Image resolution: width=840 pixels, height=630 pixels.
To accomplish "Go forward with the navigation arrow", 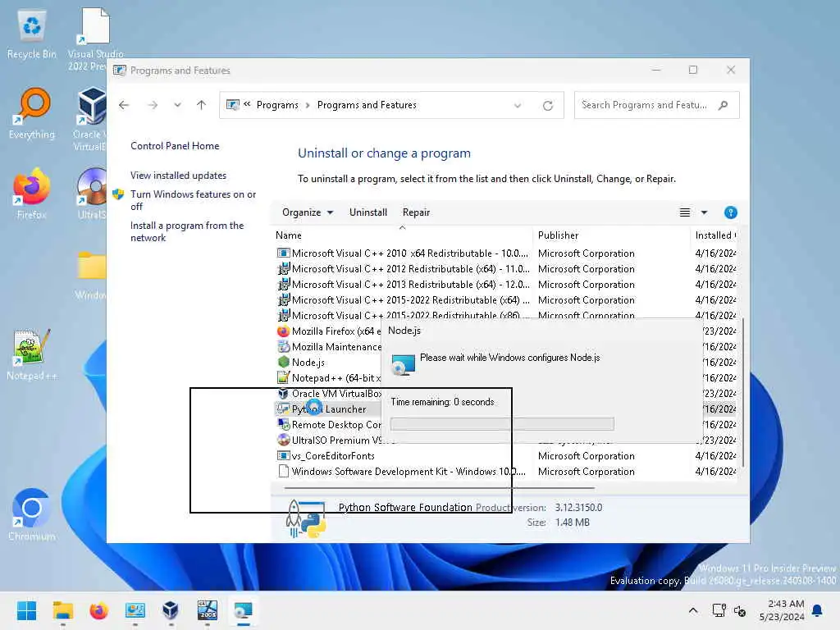I will coord(153,105).
